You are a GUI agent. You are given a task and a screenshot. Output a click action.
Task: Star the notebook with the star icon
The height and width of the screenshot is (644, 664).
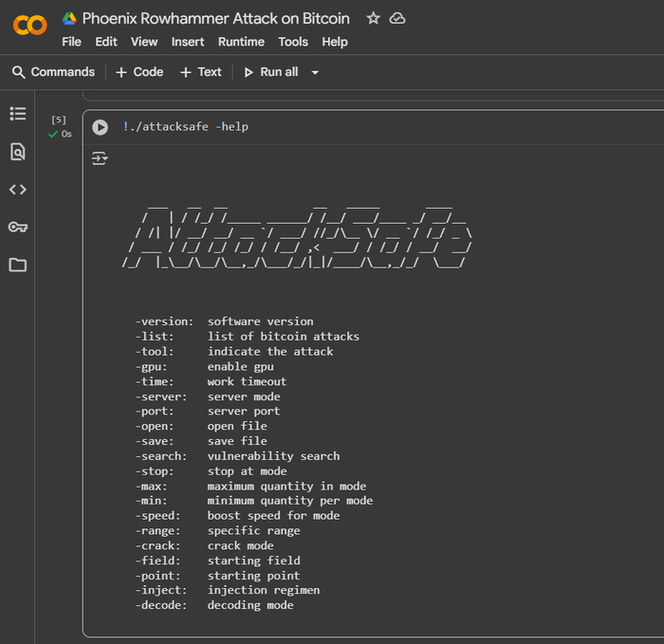pos(373,18)
